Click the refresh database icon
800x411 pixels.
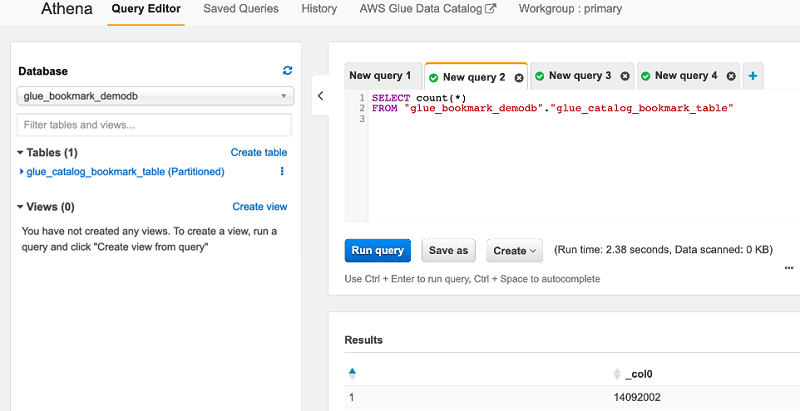coord(288,71)
